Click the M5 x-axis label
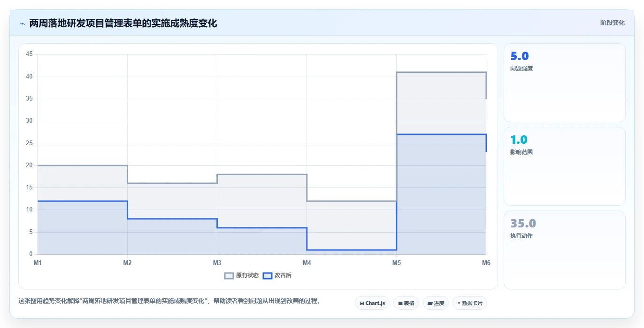 pyautogui.click(x=396, y=263)
